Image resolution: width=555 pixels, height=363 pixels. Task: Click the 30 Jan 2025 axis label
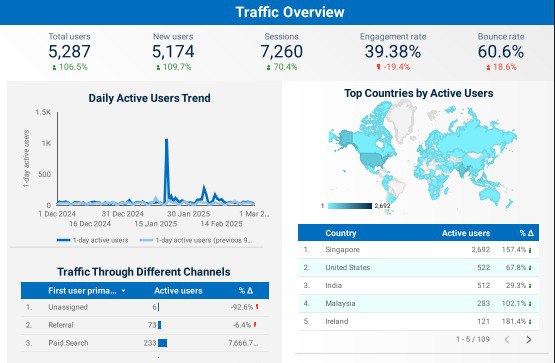(188, 214)
